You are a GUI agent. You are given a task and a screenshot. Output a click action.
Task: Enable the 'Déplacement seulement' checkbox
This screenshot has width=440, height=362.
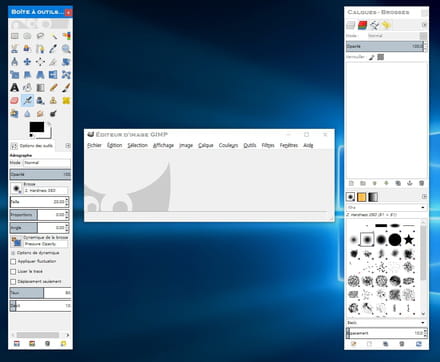13,282
